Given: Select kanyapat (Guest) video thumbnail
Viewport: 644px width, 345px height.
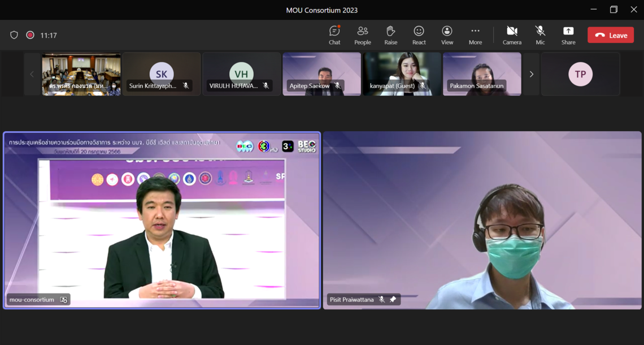Looking at the screenshot, I should 402,74.
